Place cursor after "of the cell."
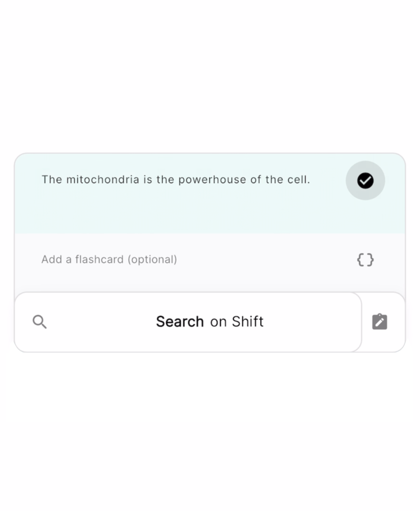 click(x=311, y=180)
